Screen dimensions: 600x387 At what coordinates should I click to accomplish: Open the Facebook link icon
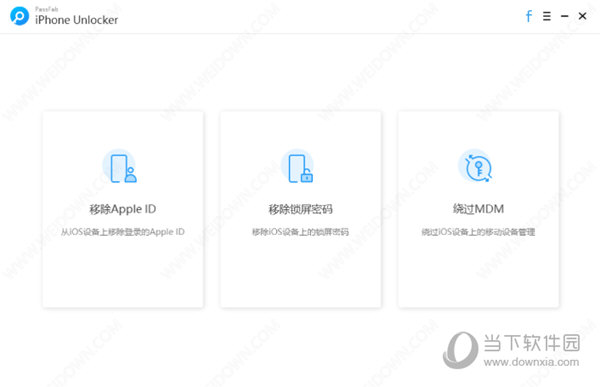529,16
